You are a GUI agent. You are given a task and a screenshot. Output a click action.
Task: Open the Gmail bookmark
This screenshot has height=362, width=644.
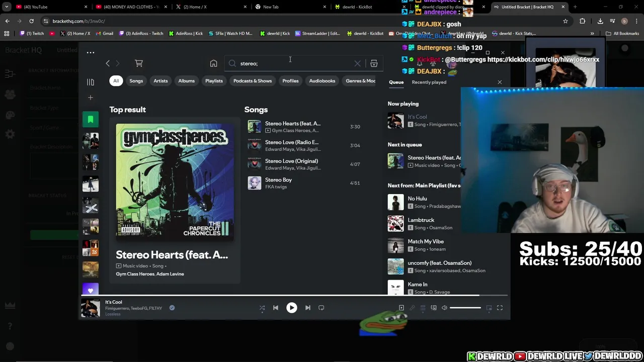(104, 34)
